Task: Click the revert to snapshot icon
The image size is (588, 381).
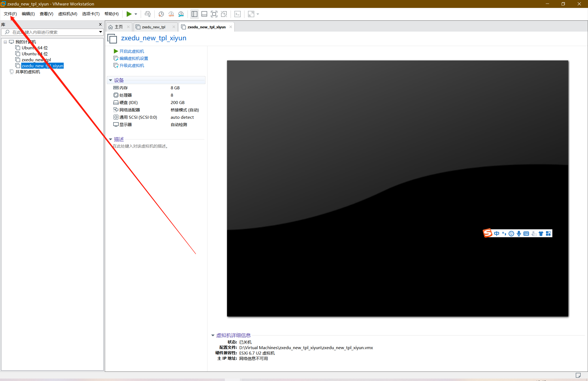Action: click(171, 14)
